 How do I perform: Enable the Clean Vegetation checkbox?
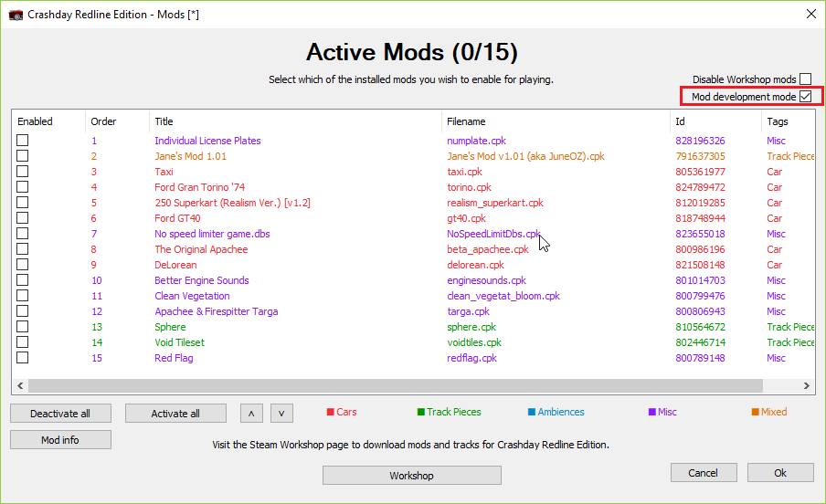[22, 296]
